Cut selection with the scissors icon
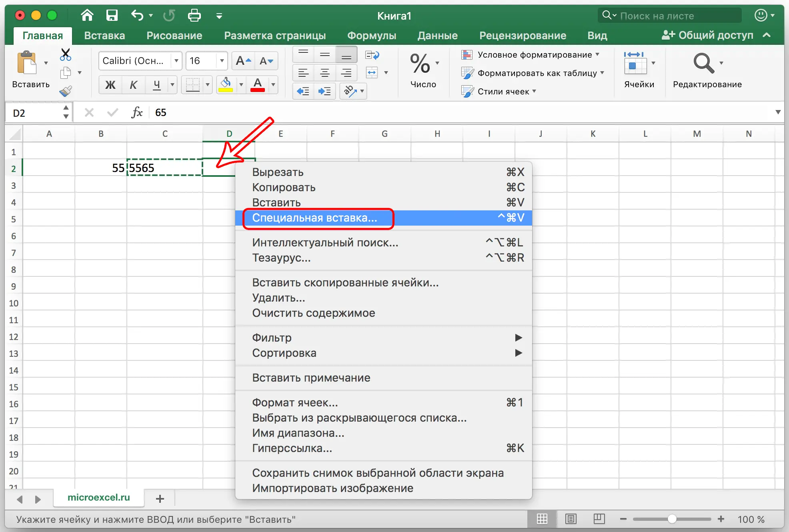This screenshot has width=789, height=532. 66,54
